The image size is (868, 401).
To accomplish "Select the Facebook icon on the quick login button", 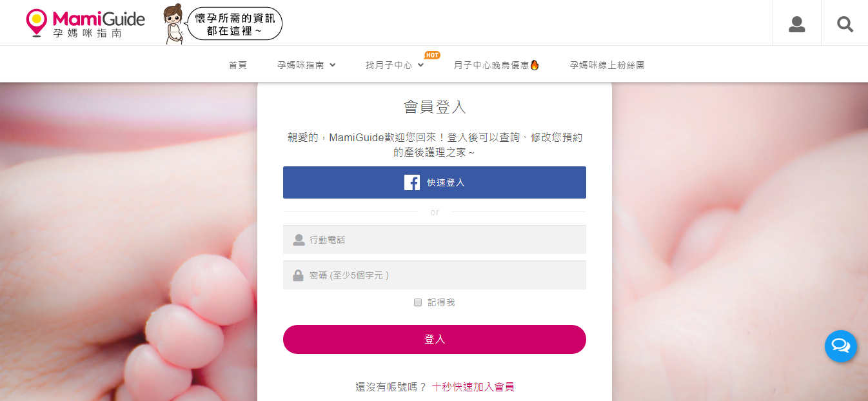I will (x=411, y=182).
